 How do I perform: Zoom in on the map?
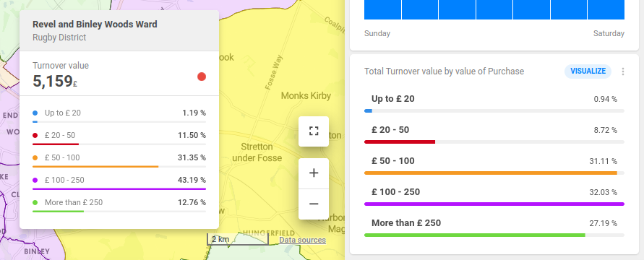point(314,173)
